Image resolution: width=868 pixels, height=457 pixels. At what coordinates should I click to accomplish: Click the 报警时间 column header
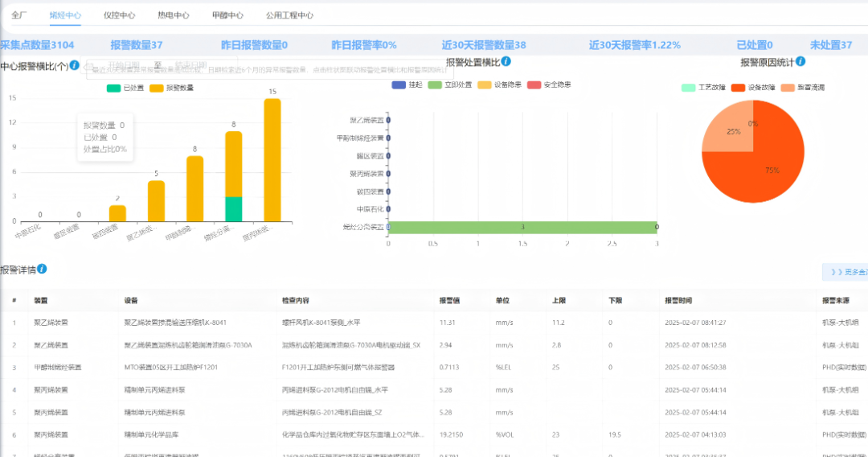pyautogui.click(x=678, y=301)
